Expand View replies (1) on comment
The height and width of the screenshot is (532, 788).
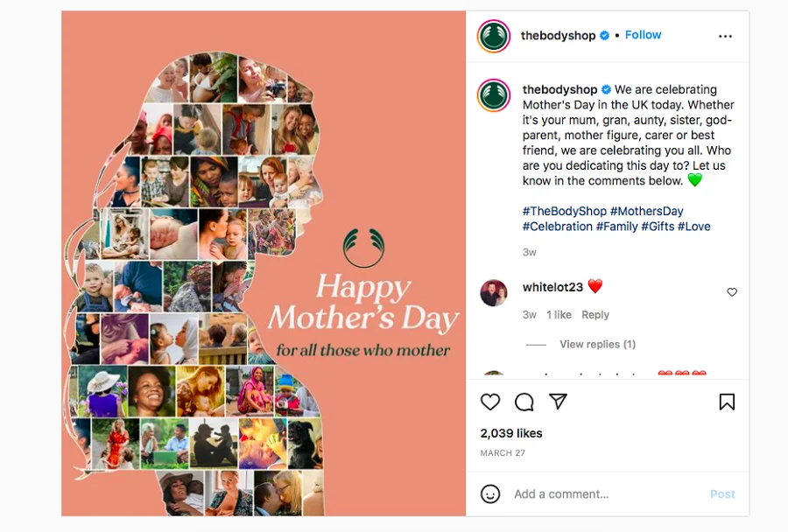point(597,345)
